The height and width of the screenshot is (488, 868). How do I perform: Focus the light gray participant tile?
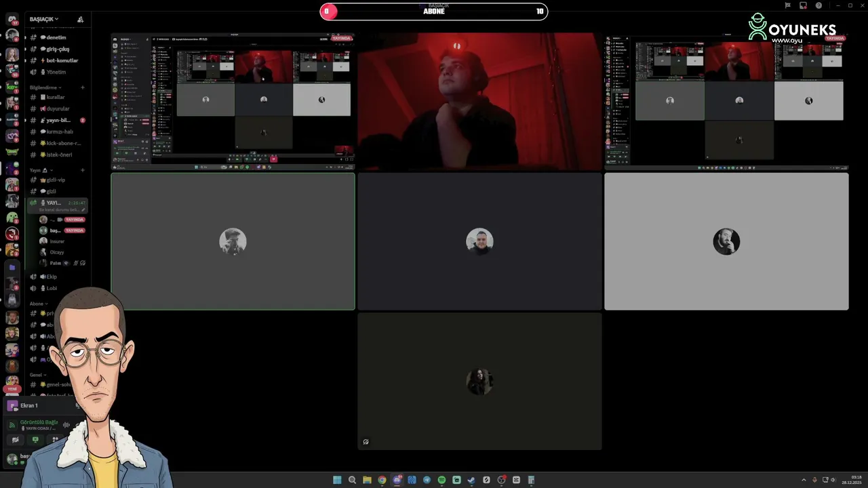[x=726, y=241]
